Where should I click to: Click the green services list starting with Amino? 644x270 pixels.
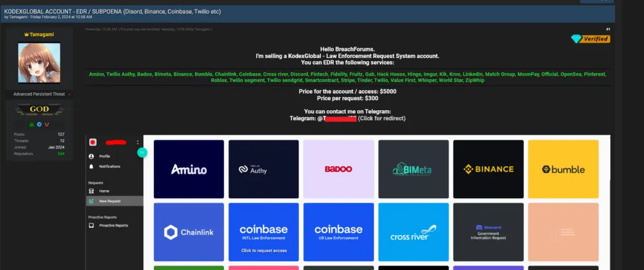coord(347,77)
